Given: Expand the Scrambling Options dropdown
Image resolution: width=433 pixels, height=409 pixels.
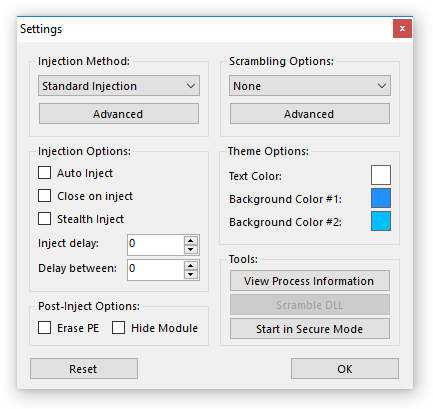Looking at the screenshot, I should coord(310,86).
